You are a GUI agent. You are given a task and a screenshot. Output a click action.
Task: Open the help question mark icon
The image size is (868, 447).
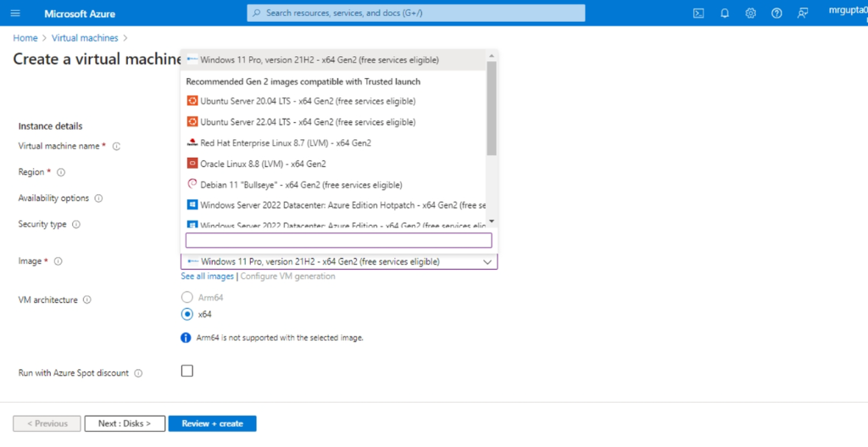[776, 14]
